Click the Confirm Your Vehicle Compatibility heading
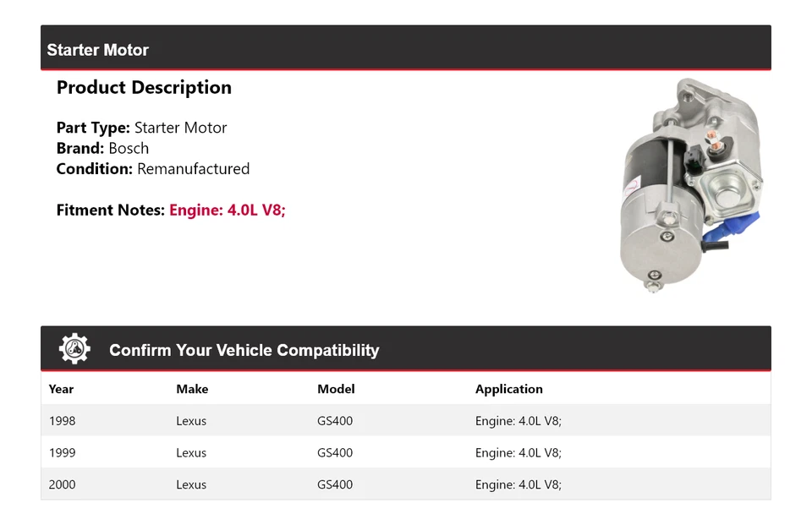 (244, 350)
